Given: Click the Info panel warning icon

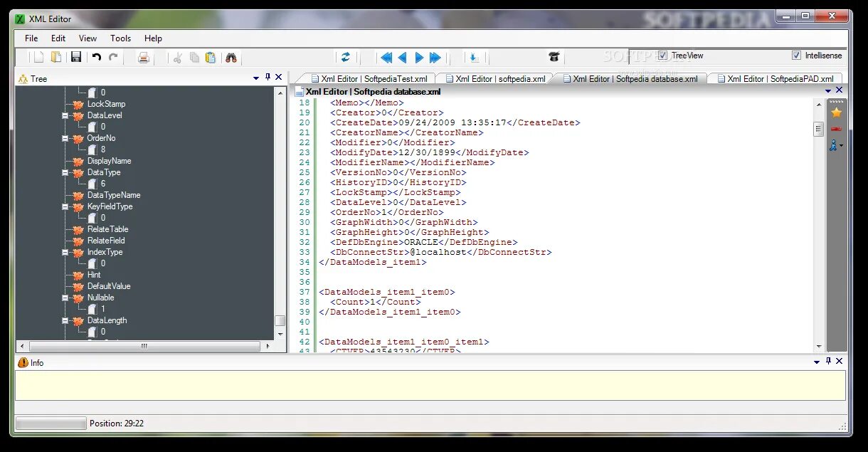Looking at the screenshot, I should click(23, 362).
